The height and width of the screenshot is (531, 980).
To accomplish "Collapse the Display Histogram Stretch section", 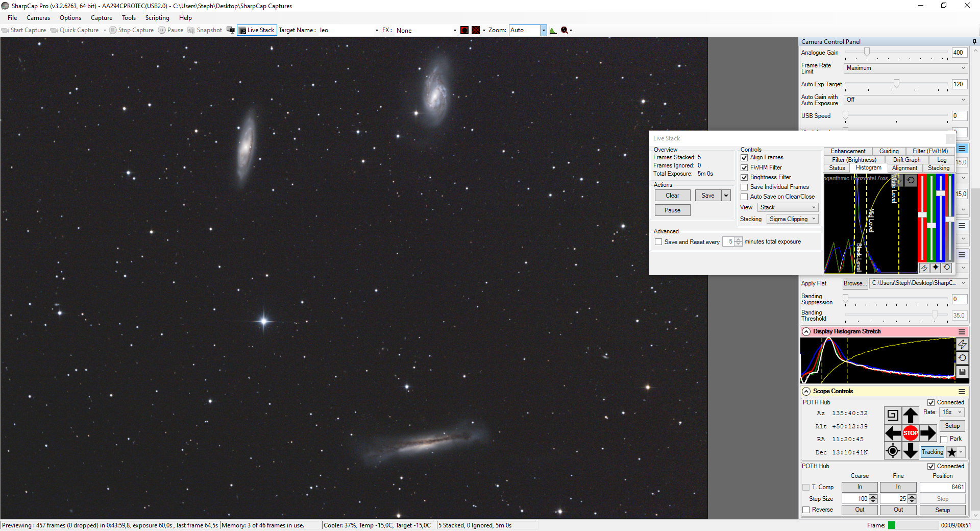I will [806, 331].
